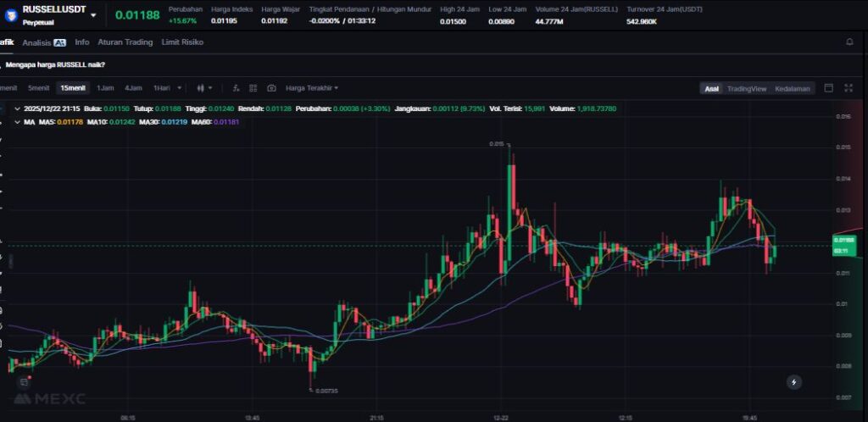Screen dimensions: 868x422
Task: Click the lightning quick-trade button
Action: 793,382
